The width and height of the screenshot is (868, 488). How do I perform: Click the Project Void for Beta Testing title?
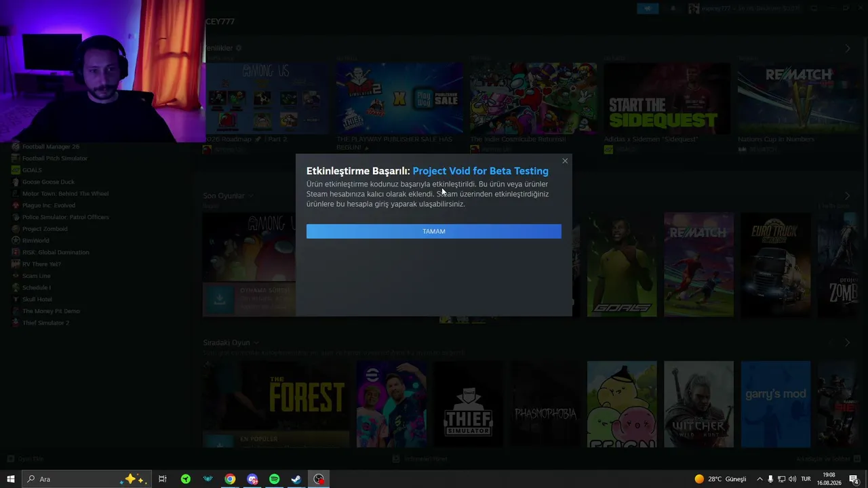[x=480, y=171]
